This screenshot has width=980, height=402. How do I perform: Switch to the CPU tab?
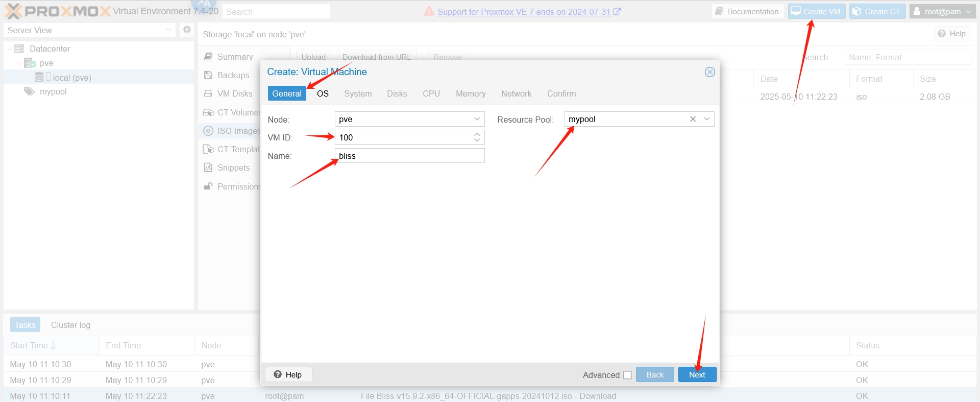click(x=431, y=93)
